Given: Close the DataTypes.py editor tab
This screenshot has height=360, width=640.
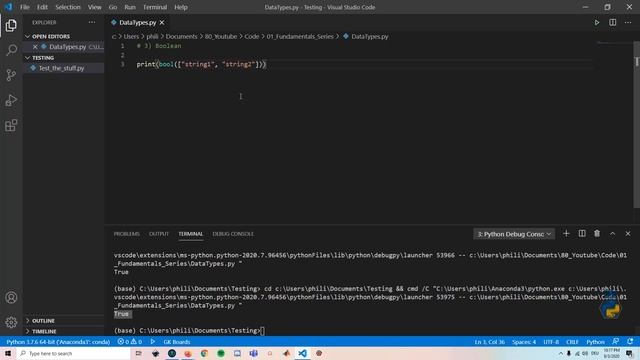Looking at the screenshot, I should (x=162, y=22).
